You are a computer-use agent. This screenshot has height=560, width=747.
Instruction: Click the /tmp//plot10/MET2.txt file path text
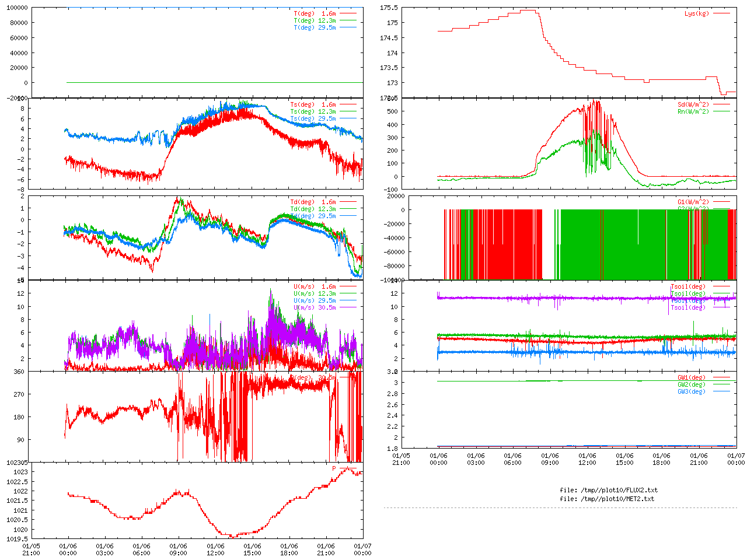point(606,499)
